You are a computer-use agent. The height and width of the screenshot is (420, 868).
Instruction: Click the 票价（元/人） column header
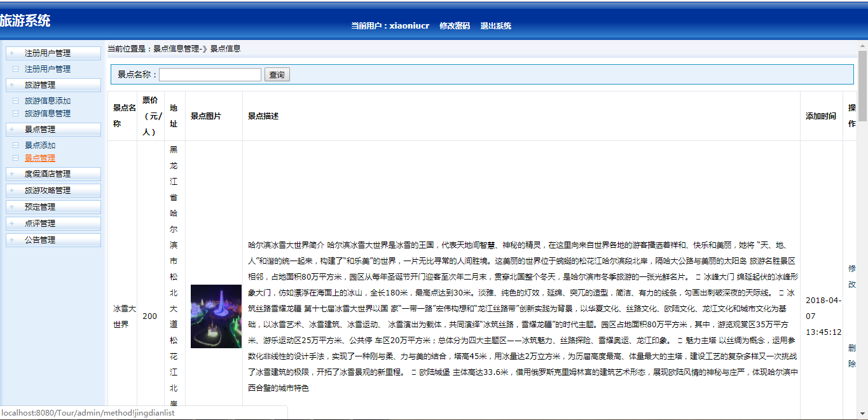point(151,116)
